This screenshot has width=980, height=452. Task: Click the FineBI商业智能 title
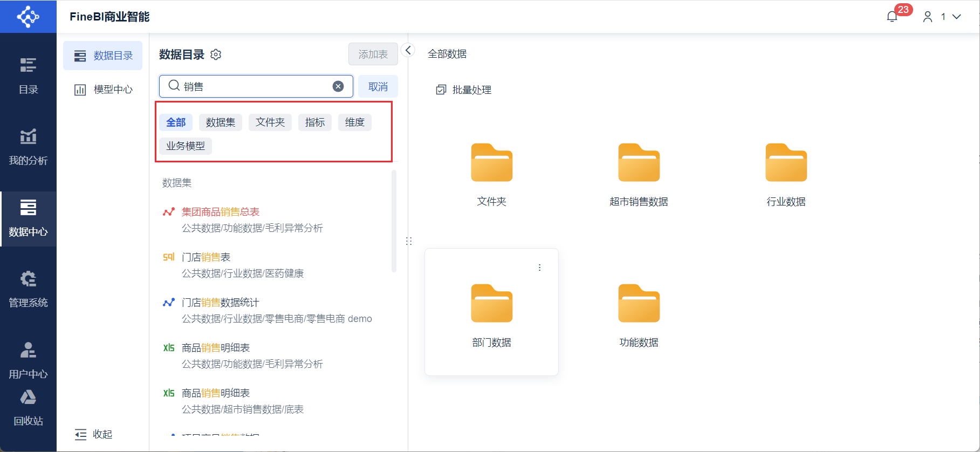point(109,17)
